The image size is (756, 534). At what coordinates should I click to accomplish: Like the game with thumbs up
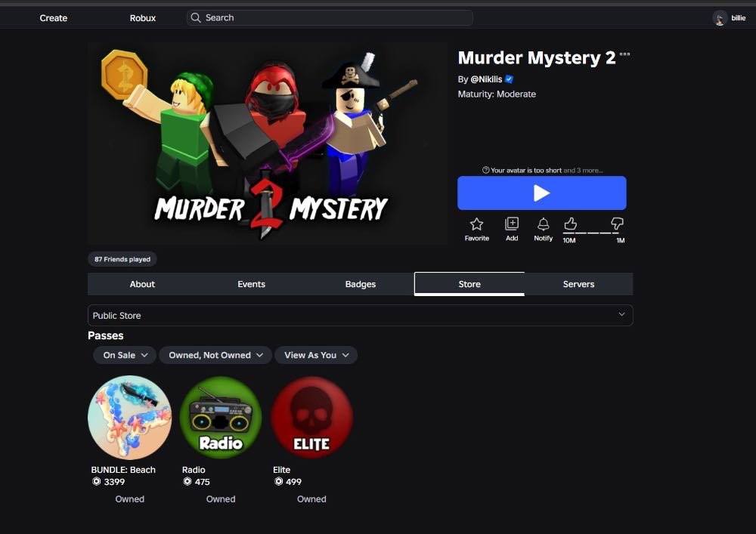coord(570,224)
